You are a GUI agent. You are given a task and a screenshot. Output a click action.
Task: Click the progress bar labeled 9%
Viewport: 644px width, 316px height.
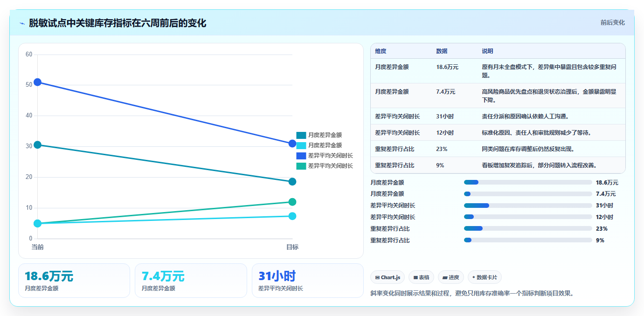(528, 240)
